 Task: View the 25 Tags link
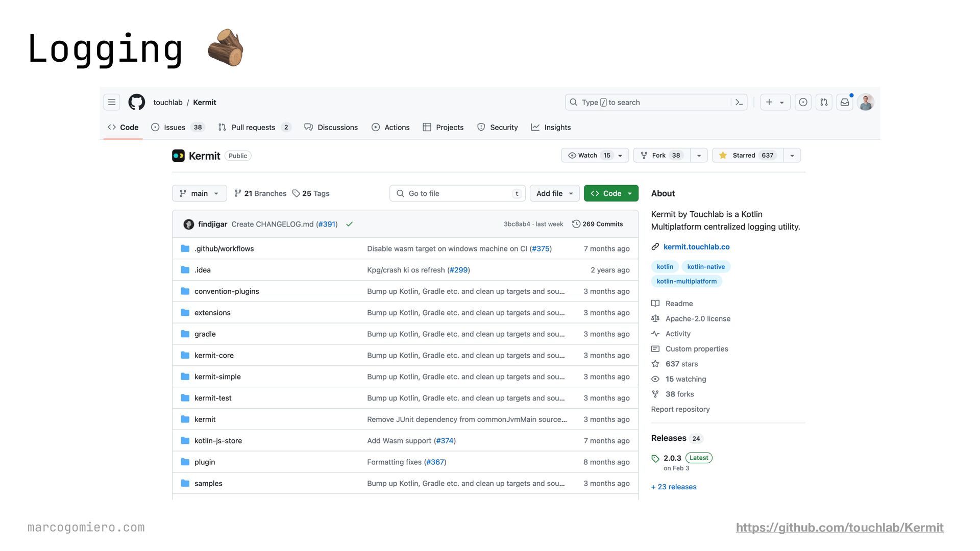[311, 193]
